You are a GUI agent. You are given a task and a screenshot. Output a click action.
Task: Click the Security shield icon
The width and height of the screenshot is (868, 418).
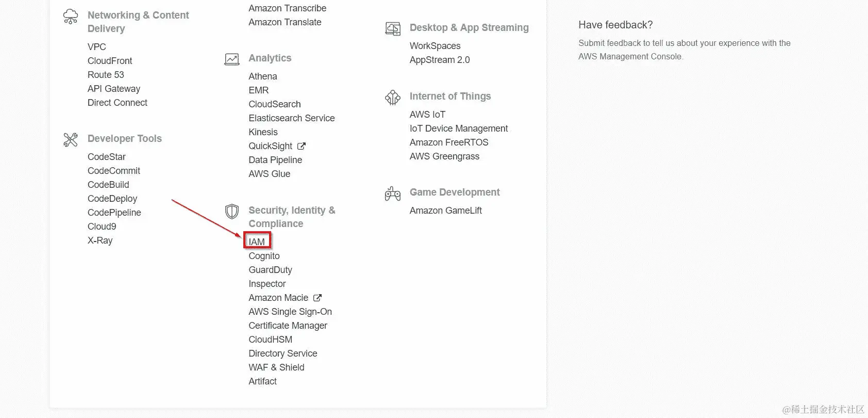tap(232, 211)
